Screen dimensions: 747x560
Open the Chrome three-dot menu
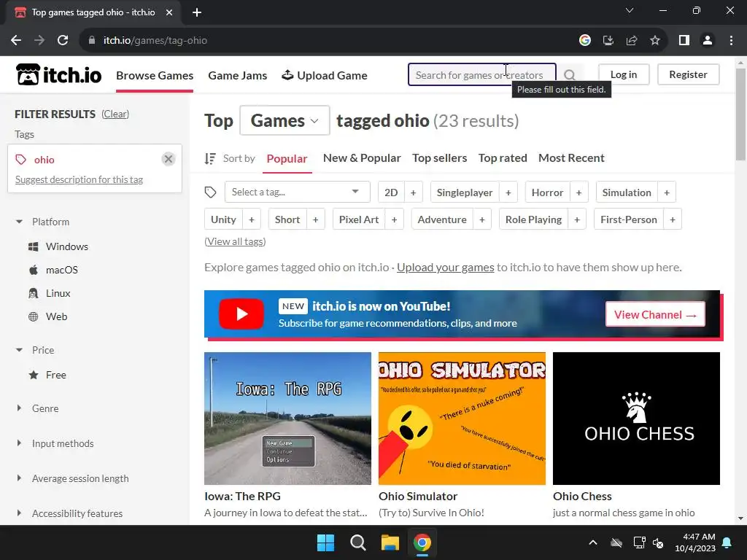coord(731,41)
